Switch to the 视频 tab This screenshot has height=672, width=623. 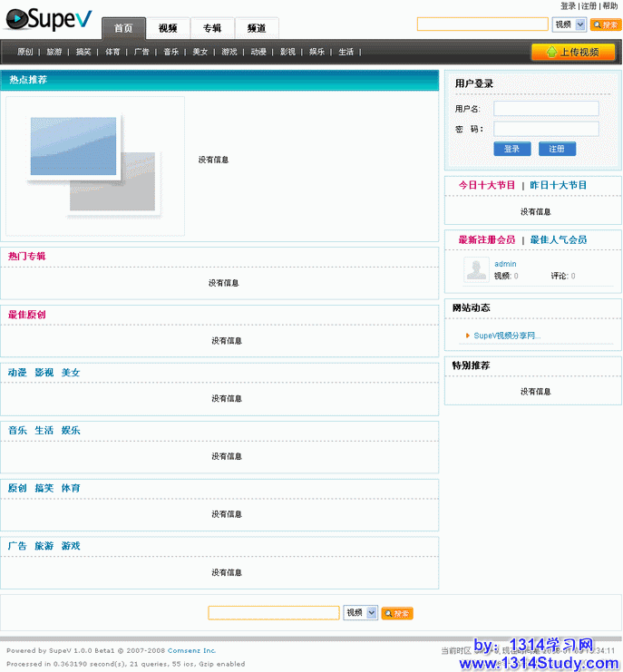(x=168, y=28)
